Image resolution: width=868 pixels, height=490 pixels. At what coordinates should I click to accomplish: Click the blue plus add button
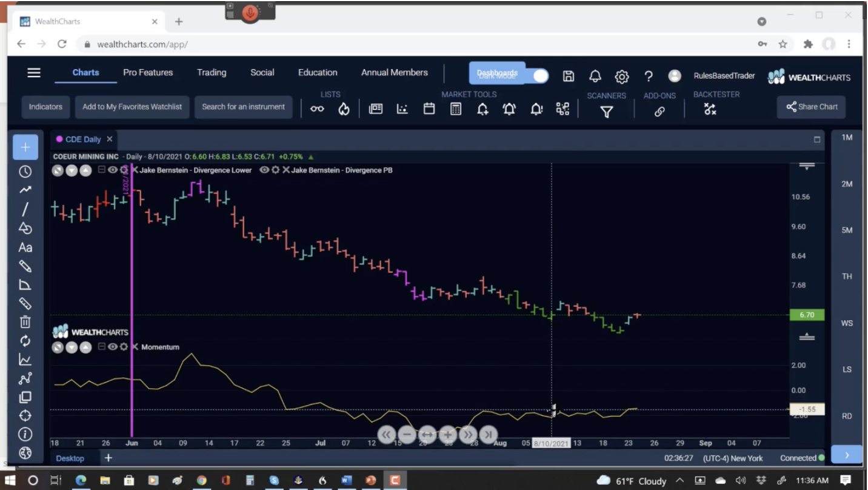click(25, 147)
